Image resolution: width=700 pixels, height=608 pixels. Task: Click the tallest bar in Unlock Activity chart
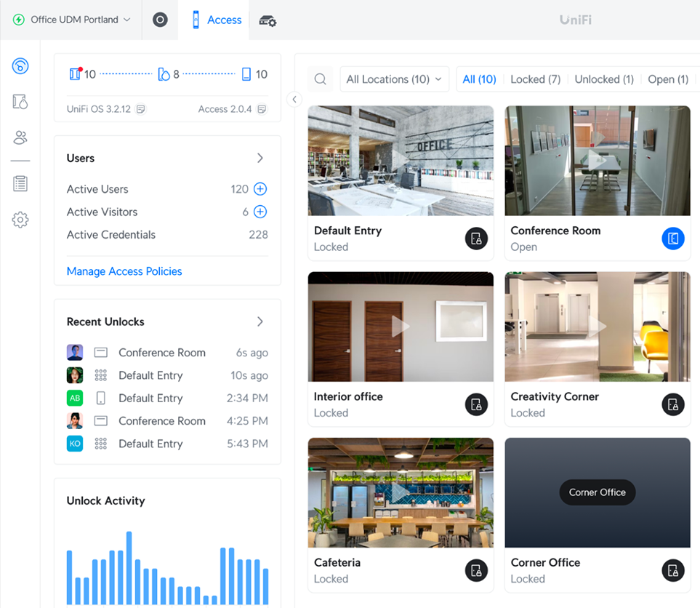129,567
